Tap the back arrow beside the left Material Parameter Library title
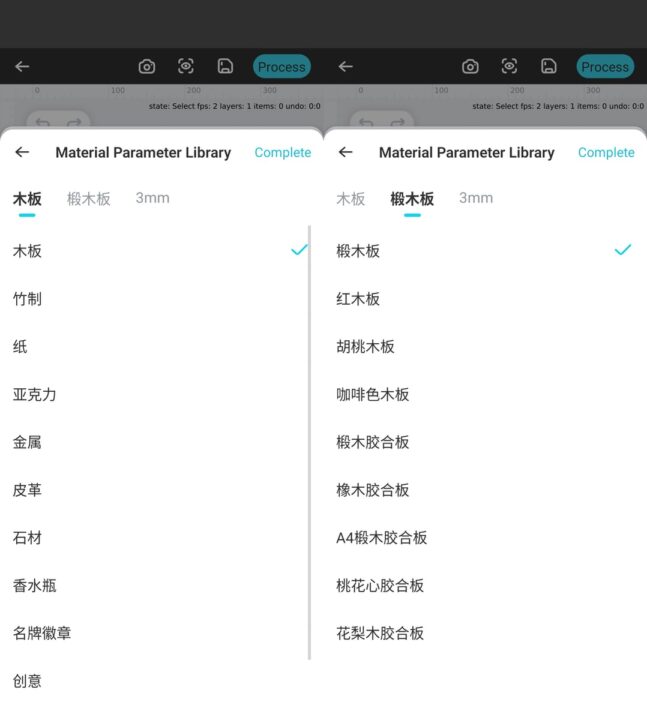This screenshot has height=720, width=647. 22,153
